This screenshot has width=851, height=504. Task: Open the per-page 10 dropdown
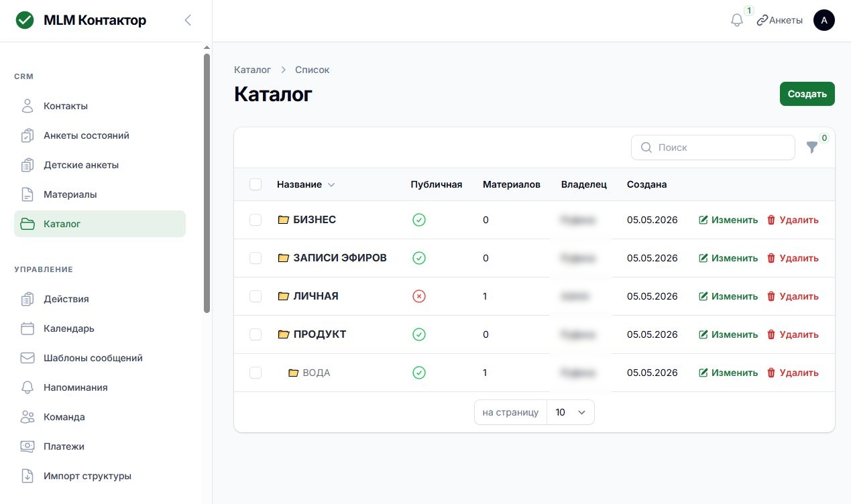[571, 413]
